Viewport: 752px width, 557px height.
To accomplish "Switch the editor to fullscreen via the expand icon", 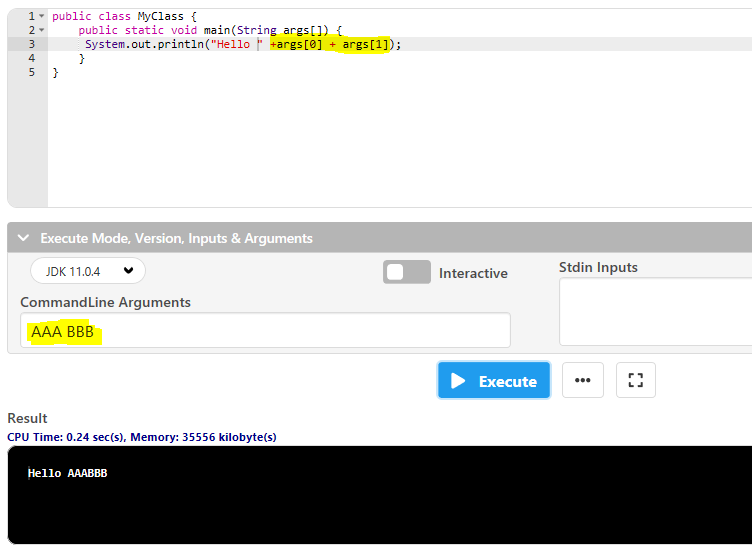I will coord(635,380).
